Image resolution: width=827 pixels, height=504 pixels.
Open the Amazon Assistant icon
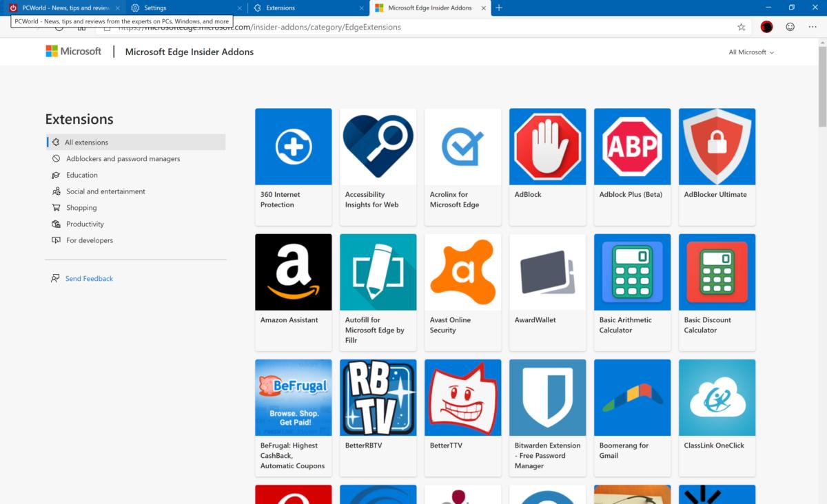[293, 272]
